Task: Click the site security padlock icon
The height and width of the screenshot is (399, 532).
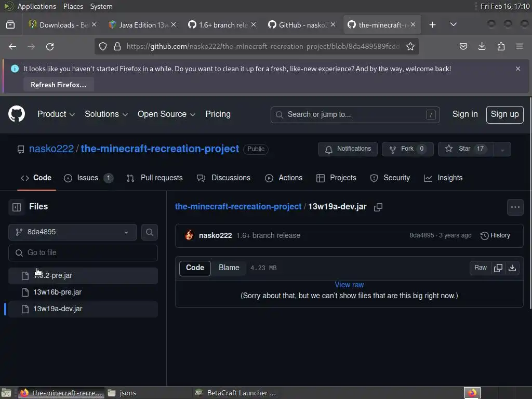Action: tap(117, 46)
